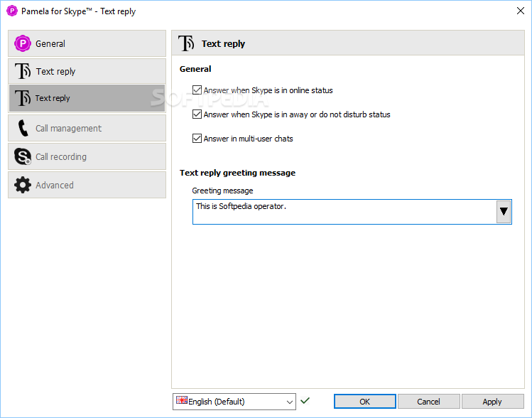Click inside the Greeting message text field
This screenshot has height=418, width=532.
click(x=344, y=212)
